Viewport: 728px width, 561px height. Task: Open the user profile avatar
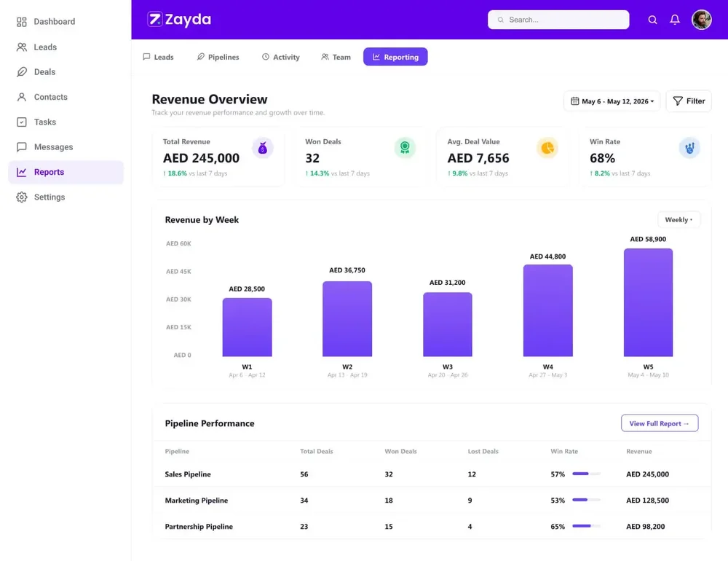pos(701,20)
